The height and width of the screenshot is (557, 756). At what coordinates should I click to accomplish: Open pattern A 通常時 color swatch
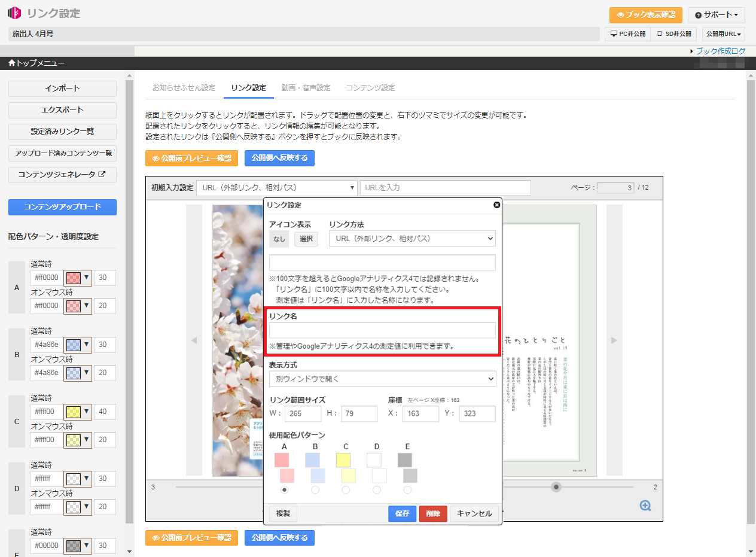(78, 278)
